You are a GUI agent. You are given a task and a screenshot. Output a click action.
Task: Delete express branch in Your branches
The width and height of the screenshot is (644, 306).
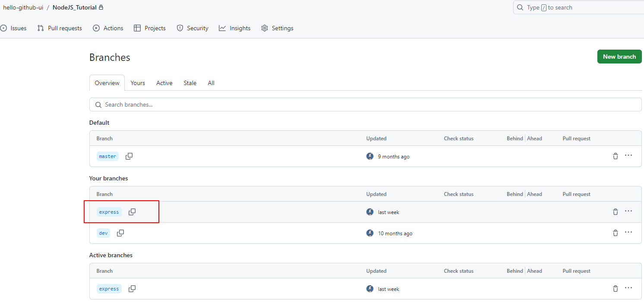(x=616, y=212)
